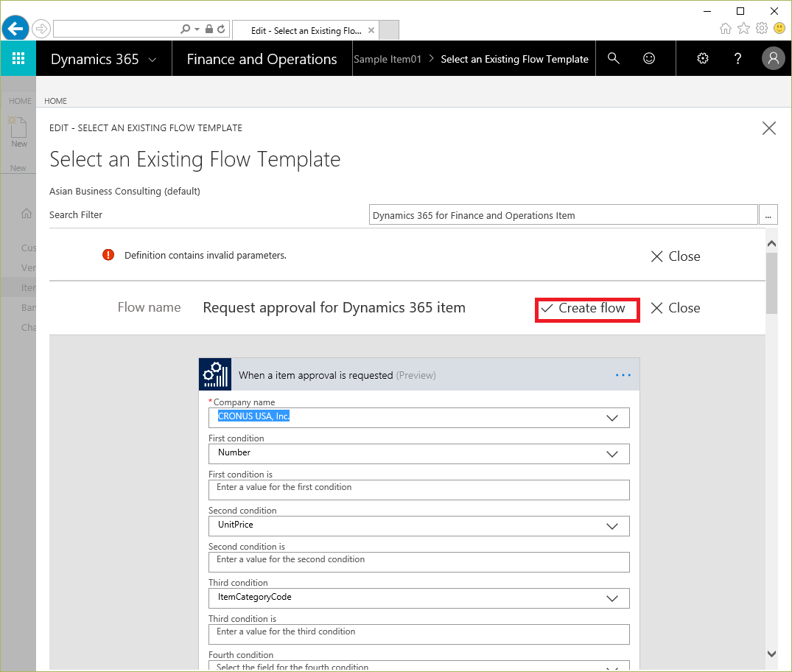Close the Select an Existing Flow Template dialog

[768, 128]
